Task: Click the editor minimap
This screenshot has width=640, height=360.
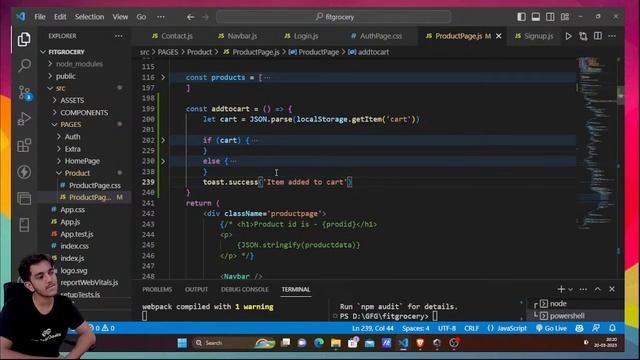Action: [596, 143]
